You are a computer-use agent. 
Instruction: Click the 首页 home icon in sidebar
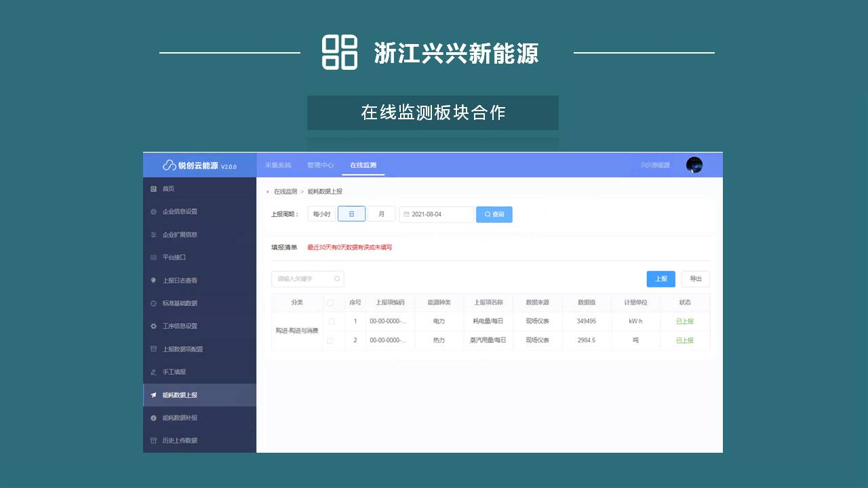153,188
